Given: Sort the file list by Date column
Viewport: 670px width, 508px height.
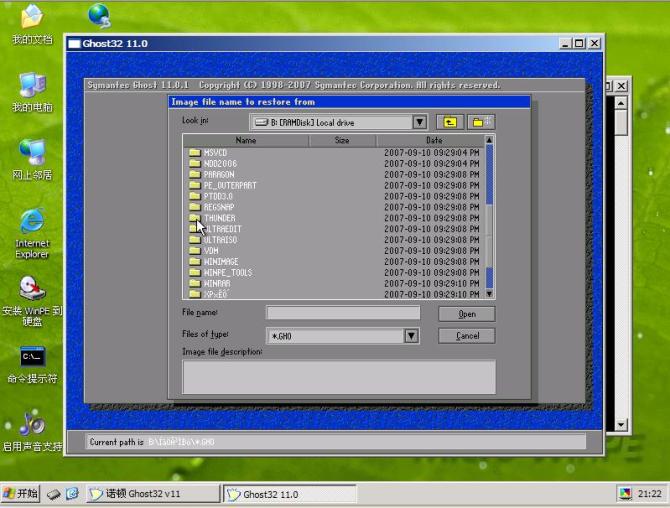Looking at the screenshot, I should tap(433, 141).
